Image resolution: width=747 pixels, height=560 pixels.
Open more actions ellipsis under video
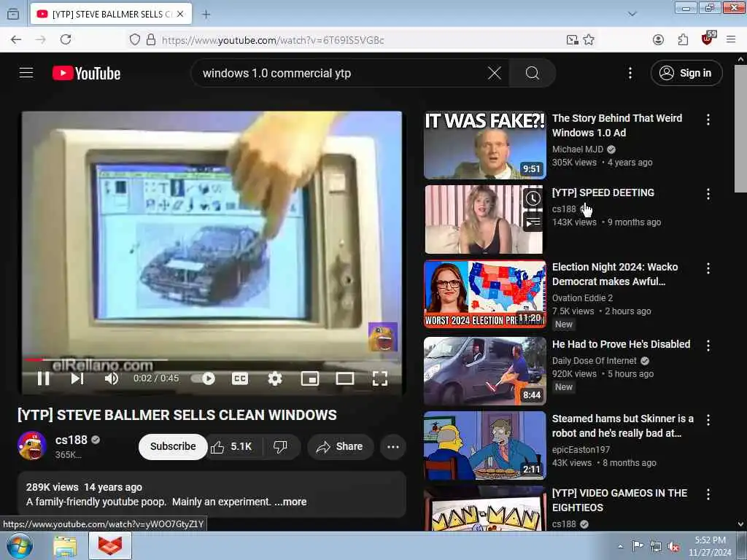coord(393,447)
